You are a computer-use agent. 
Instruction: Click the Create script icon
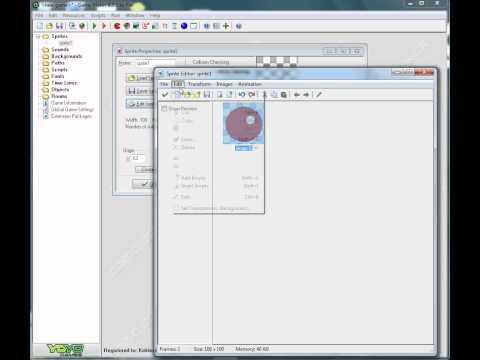(155, 26)
